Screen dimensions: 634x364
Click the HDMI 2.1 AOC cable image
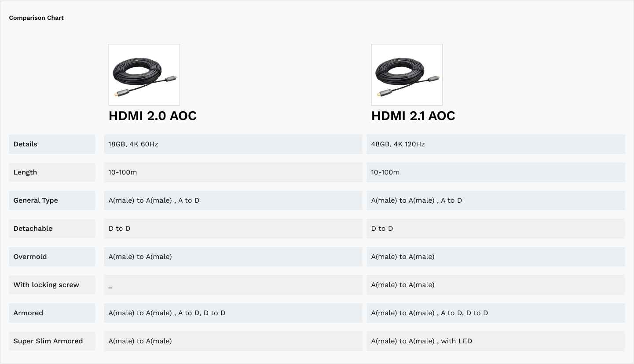tap(407, 75)
